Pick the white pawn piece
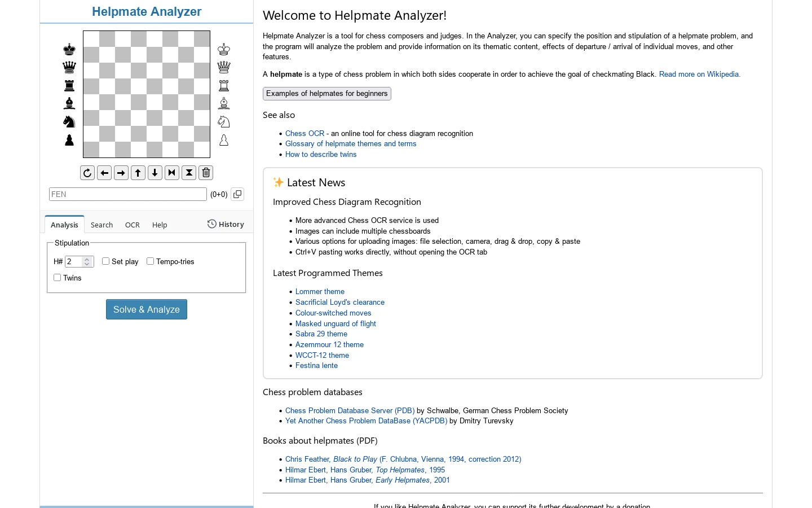 [x=224, y=140]
